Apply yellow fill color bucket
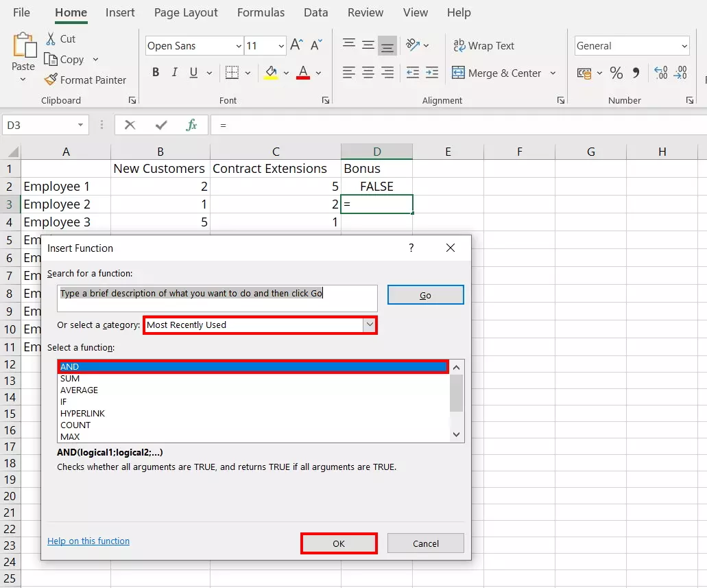 271,72
